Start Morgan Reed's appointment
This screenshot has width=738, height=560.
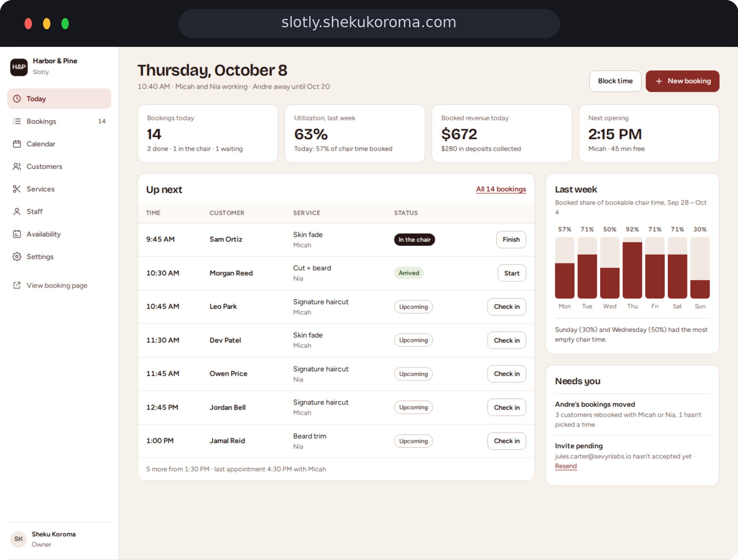tap(512, 273)
